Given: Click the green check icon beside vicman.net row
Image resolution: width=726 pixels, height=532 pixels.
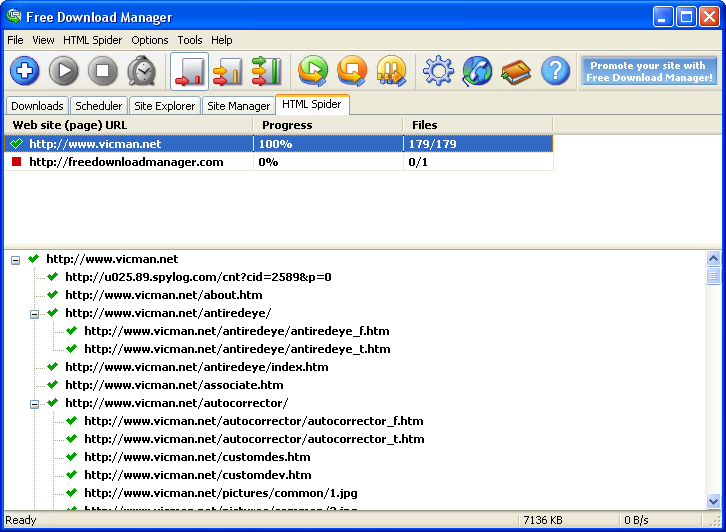Looking at the screenshot, I should point(17,144).
